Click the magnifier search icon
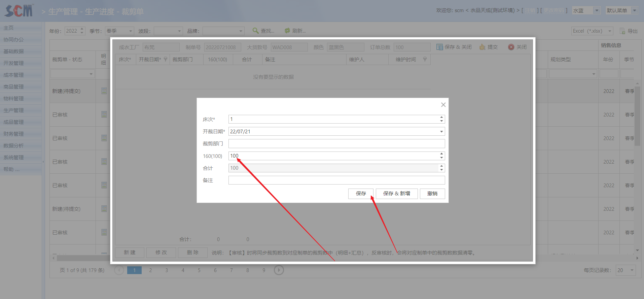The image size is (644, 299). coord(256,31)
